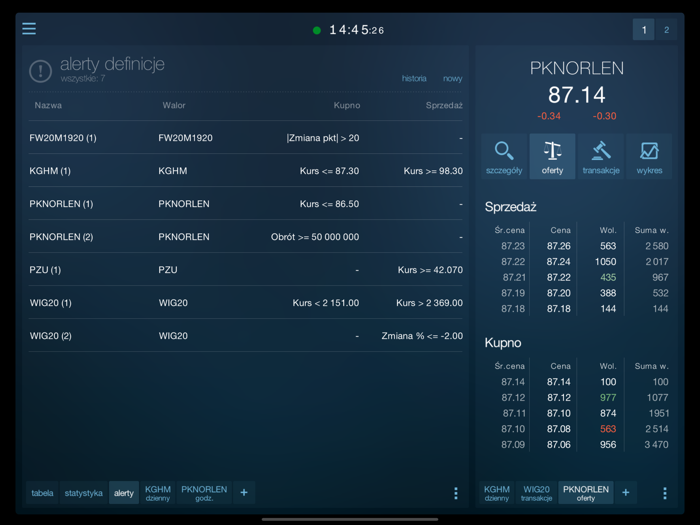Switch to workspace 1
The width and height of the screenshot is (700, 525).
click(644, 30)
